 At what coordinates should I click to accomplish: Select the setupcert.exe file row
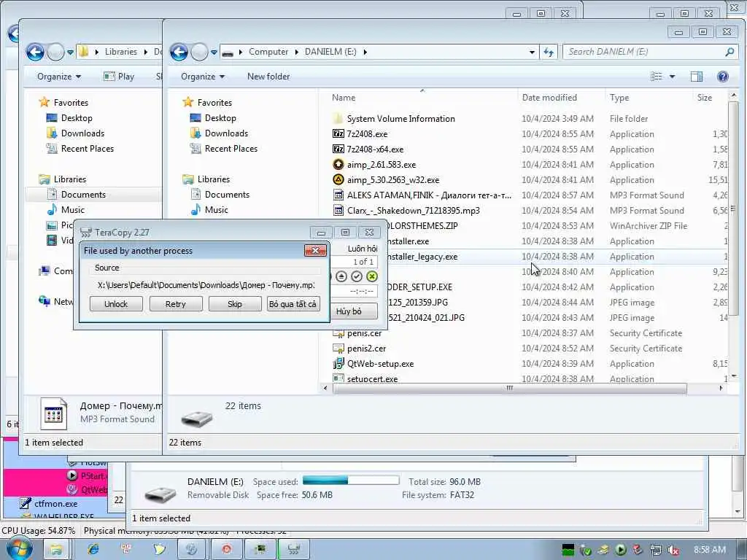[529, 379]
